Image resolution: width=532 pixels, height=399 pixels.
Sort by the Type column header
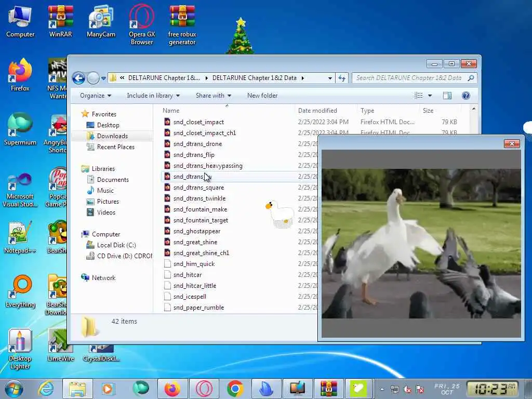367,111
